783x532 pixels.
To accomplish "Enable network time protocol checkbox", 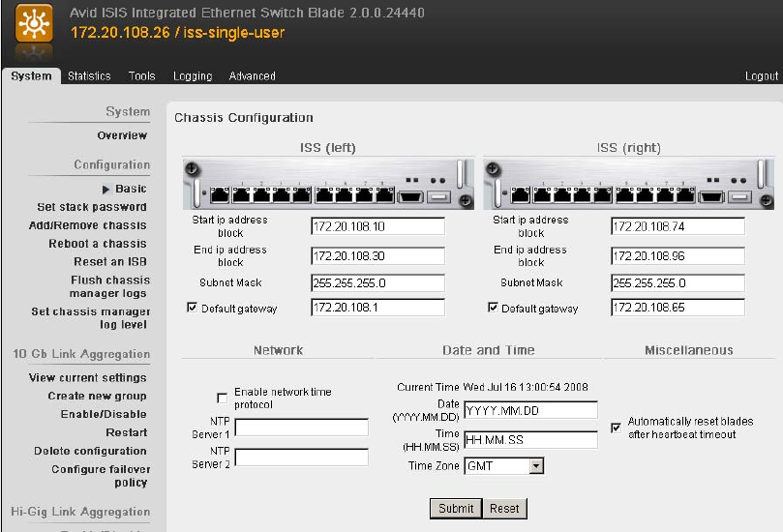I will [223, 398].
